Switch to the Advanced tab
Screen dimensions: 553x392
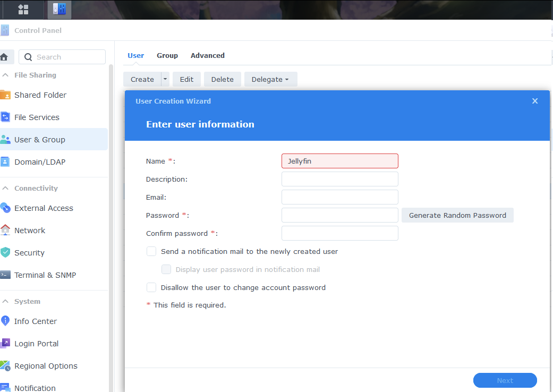[x=208, y=55]
